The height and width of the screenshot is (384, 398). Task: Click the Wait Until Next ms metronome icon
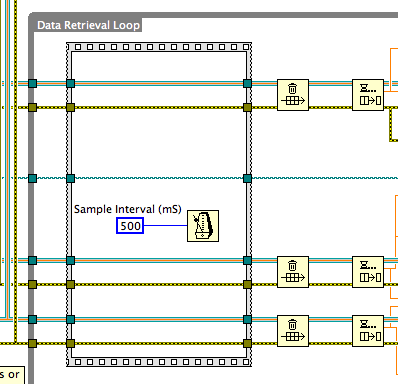click(x=203, y=226)
